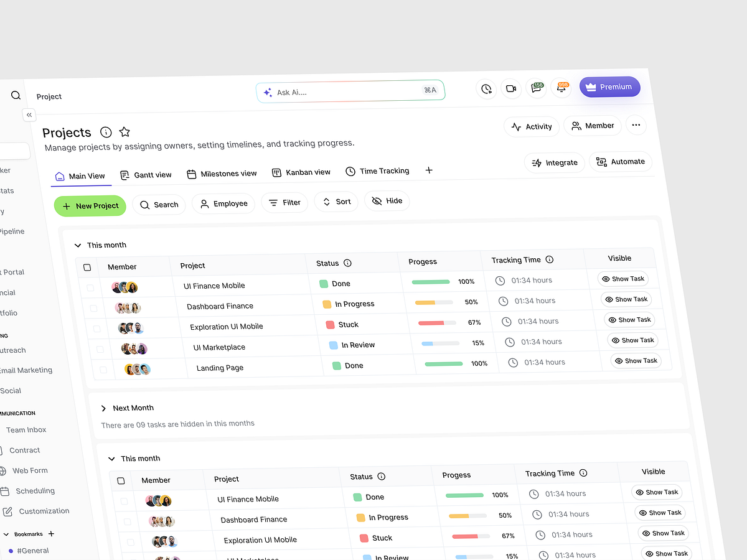Open the chat icon with 156 badge
The image size is (747, 560).
tap(536, 88)
